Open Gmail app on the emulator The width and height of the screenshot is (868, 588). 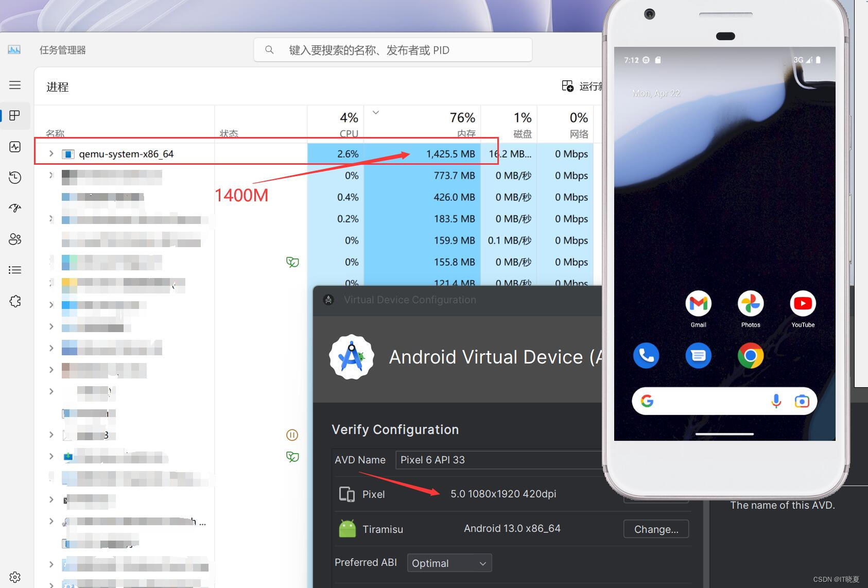[x=698, y=303]
